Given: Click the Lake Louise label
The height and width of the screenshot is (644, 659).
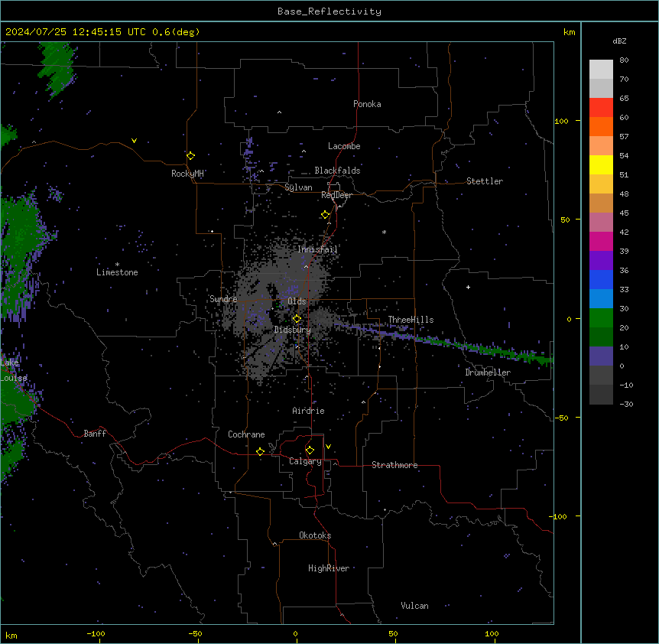Looking at the screenshot, I should pyautogui.click(x=14, y=370).
